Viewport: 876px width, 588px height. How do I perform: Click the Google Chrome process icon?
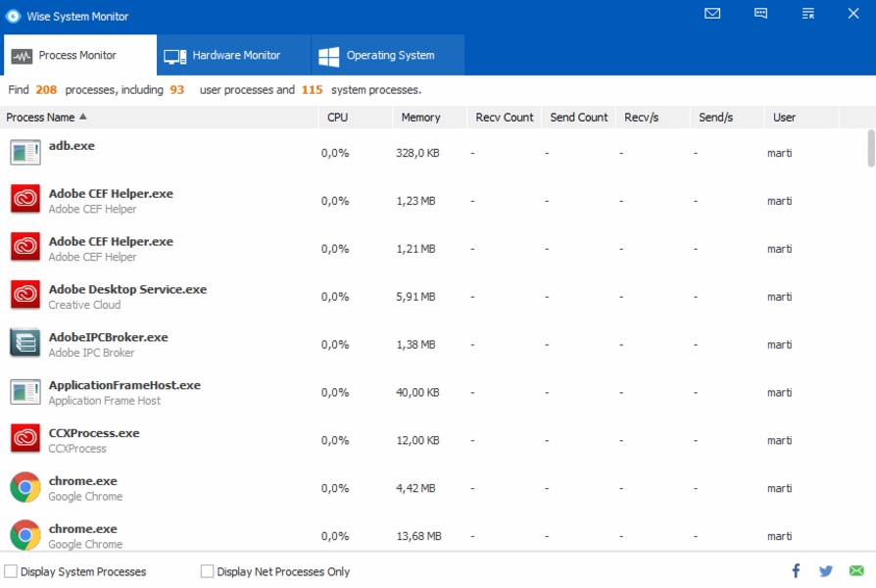coord(24,487)
